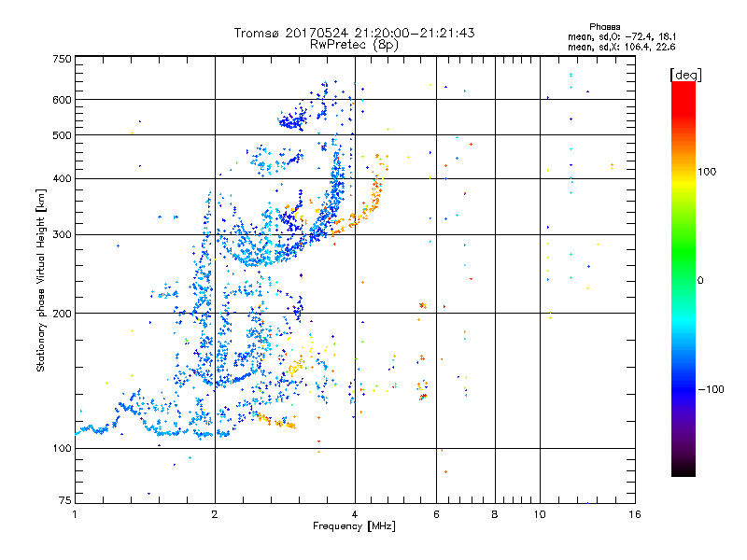
Task: Click the "mean, sd,O: -72.4, 18.1" statistic line
Action: pos(622,36)
